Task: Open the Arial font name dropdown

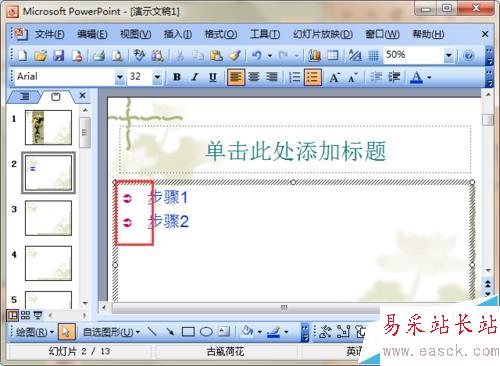Action: point(119,77)
